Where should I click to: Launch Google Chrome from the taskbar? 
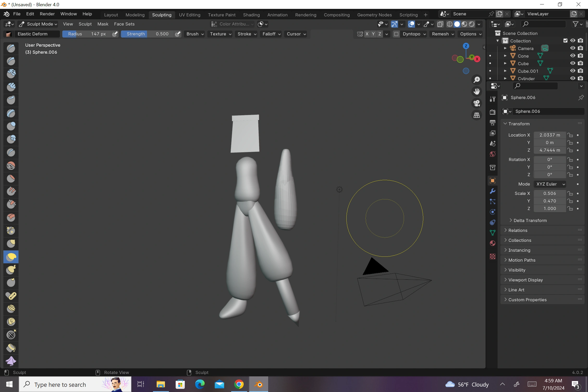(238, 384)
